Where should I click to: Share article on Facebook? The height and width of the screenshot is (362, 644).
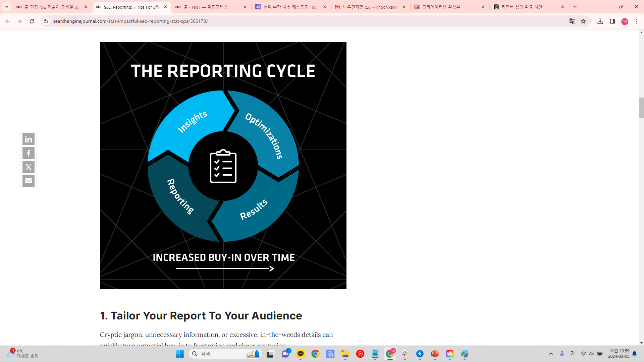[29, 153]
